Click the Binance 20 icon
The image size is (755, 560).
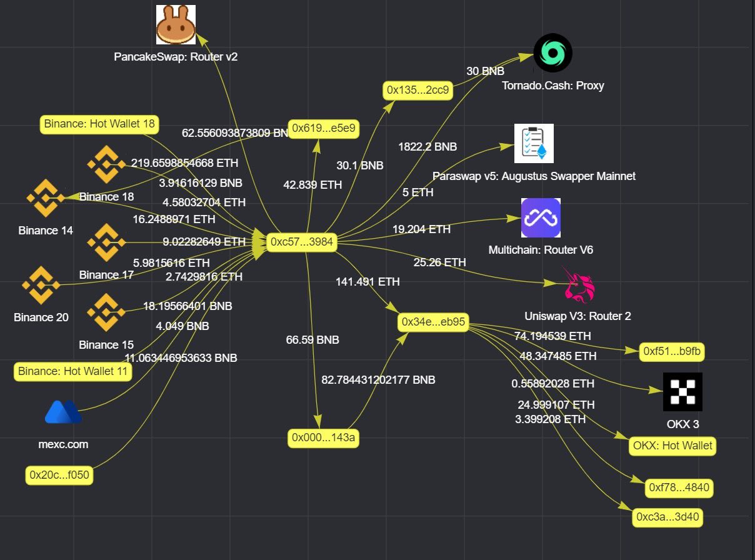[41, 285]
